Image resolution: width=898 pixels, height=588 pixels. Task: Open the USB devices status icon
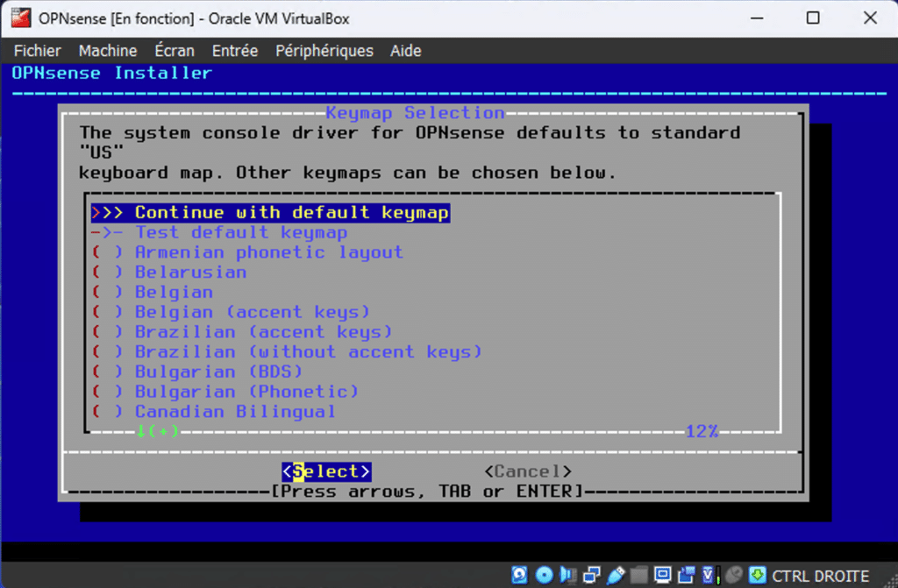616,575
